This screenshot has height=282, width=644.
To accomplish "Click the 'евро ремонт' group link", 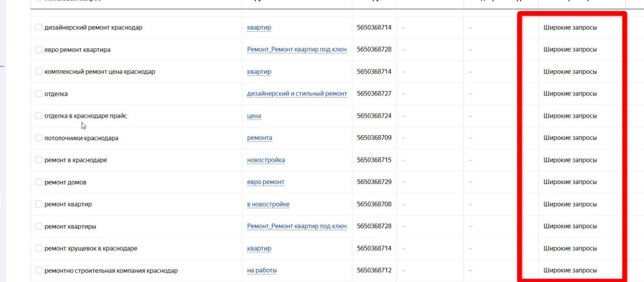I will 266,182.
